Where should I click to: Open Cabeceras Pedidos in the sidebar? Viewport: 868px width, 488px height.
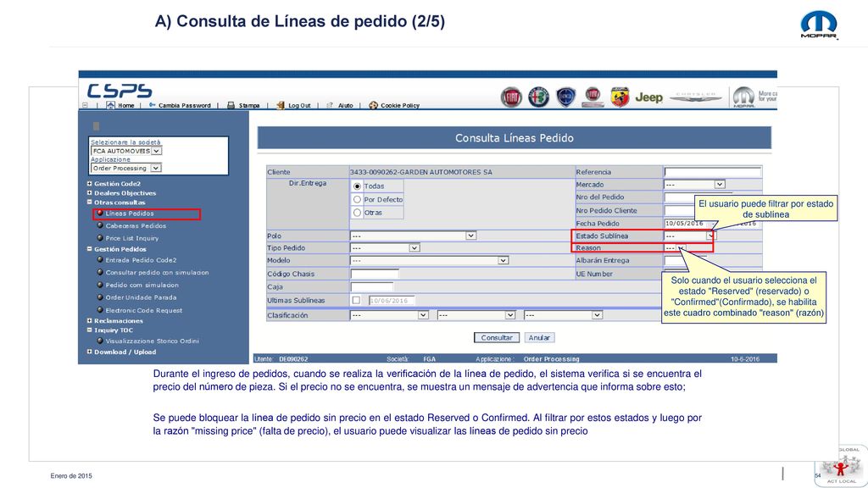click(x=136, y=225)
